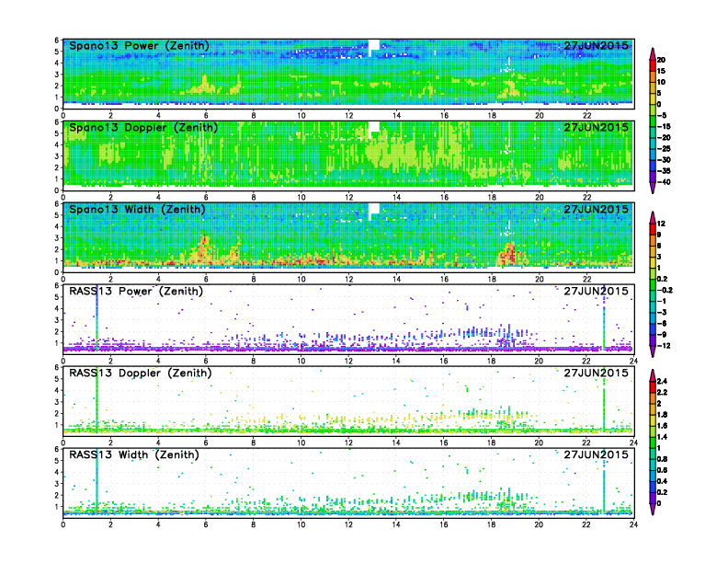Image resolution: width=728 pixels, height=563 pixels.
Task: Click the '2.4' label on bottom colorbar
Action: [663, 381]
